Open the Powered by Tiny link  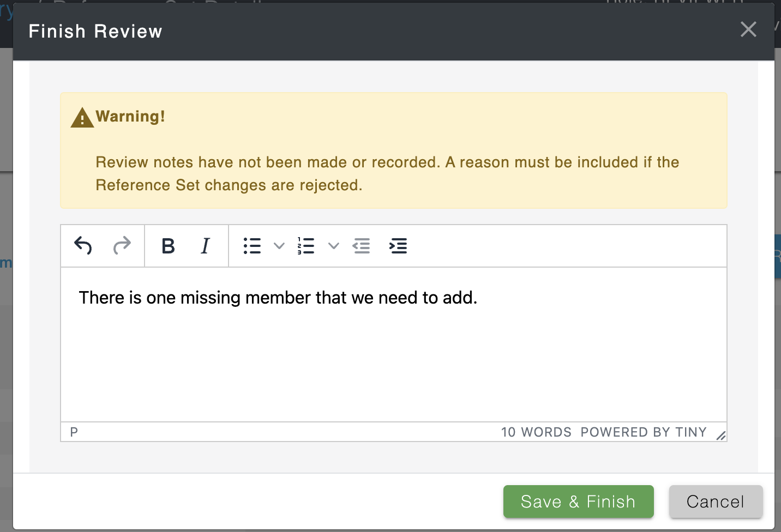[644, 432]
